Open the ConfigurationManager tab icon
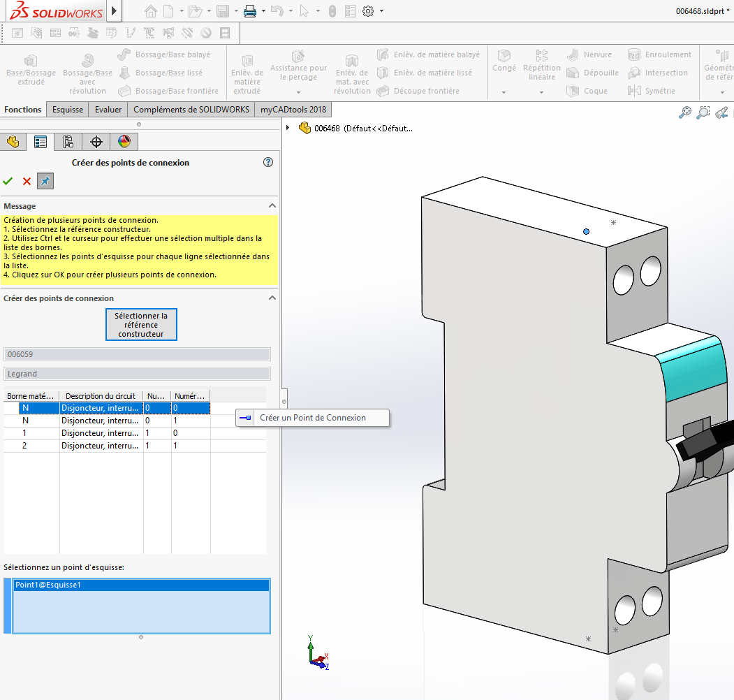The height and width of the screenshot is (700, 734). coord(68,141)
